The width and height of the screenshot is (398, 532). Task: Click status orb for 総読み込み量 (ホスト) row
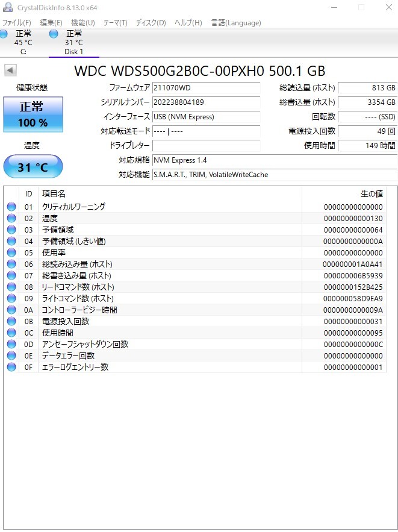click(11, 264)
